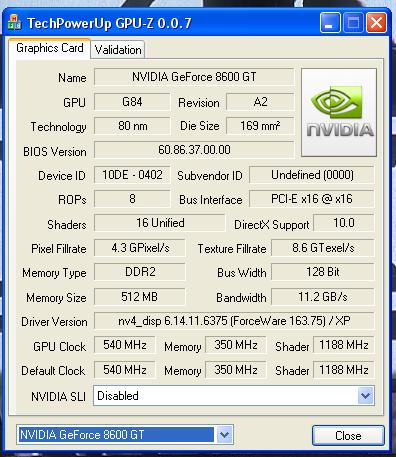Click the "BIOS Version" label

(x=55, y=152)
